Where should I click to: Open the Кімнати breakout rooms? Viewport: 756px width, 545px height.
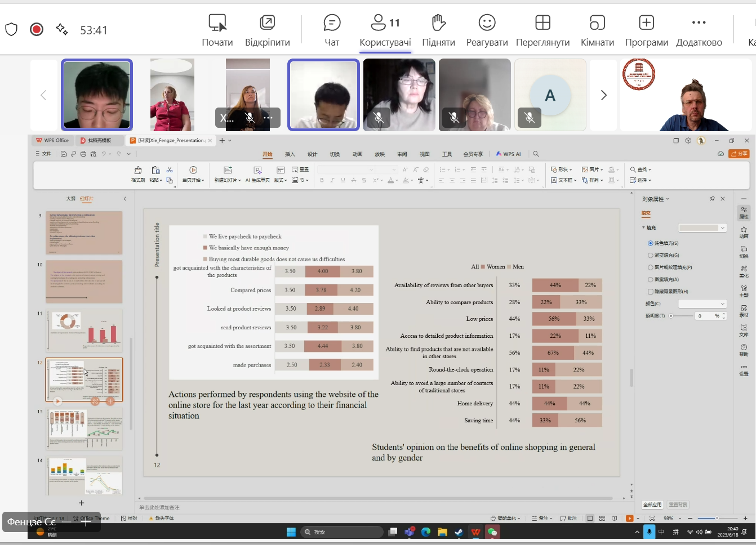click(597, 30)
